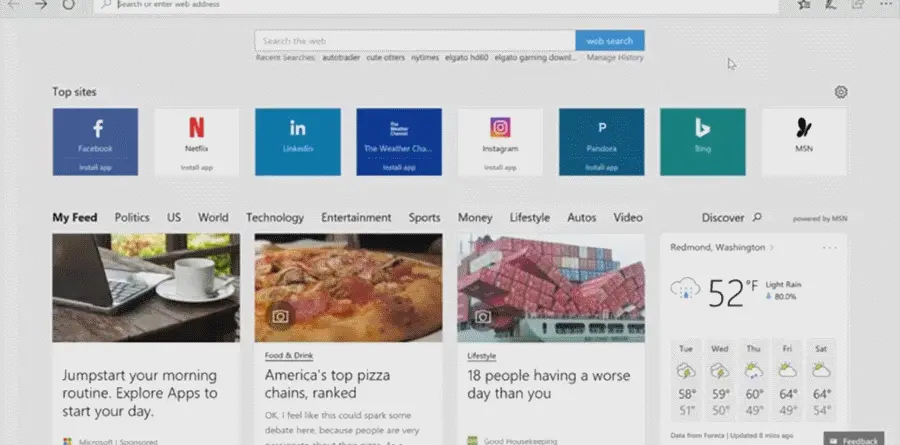Click Install app under Instagram tile
The width and height of the screenshot is (900, 445).
[x=500, y=168]
